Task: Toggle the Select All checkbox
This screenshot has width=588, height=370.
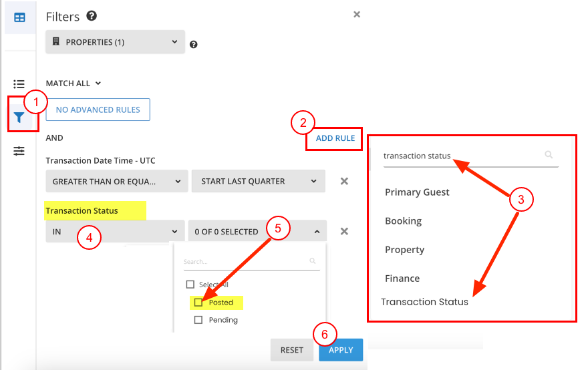Action: [x=190, y=285]
